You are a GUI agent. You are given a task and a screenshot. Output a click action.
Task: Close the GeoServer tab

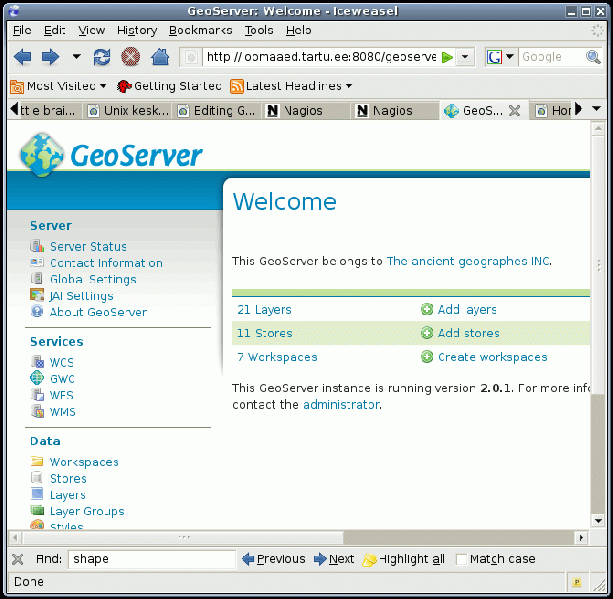tap(514, 111)
